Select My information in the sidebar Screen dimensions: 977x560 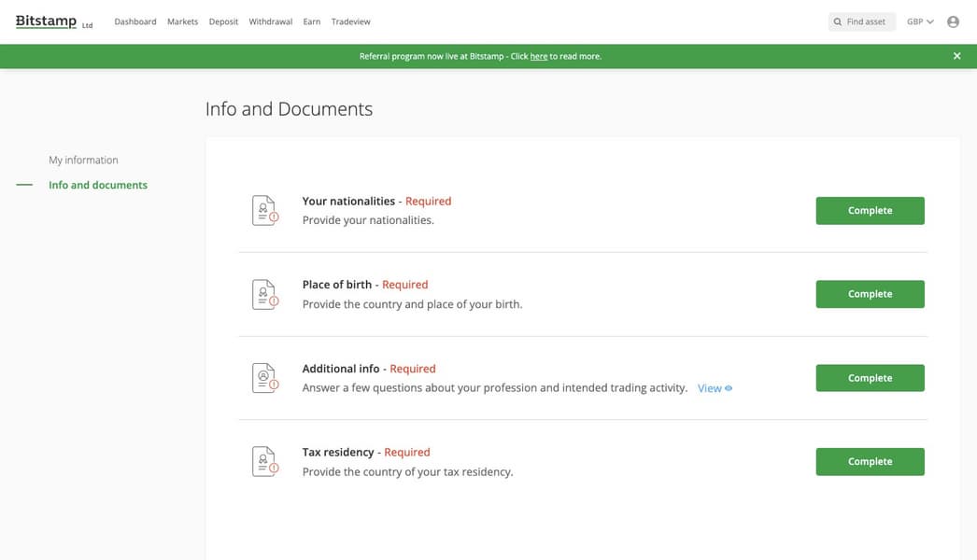pos(83,160)
